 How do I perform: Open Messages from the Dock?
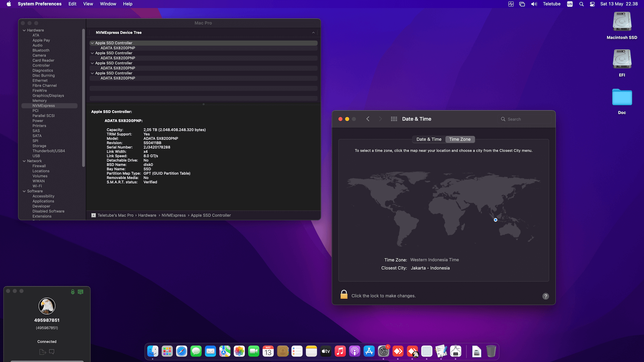[196, 351]
